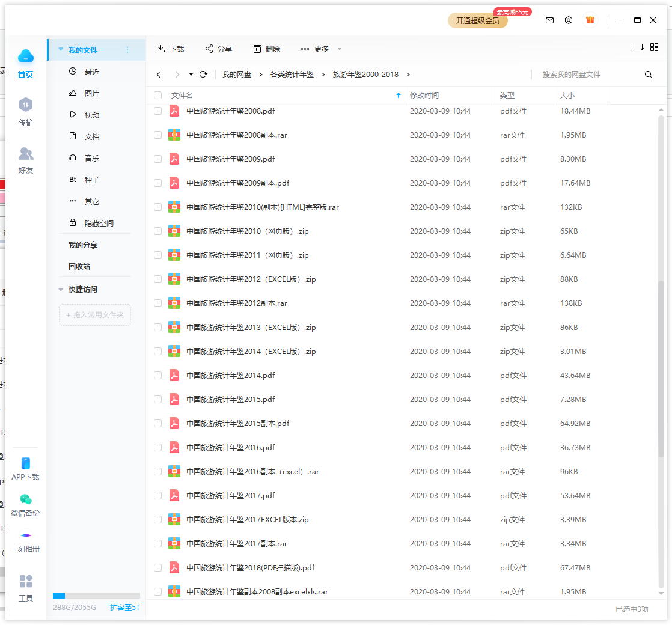Click the orange gift box icon
This screenshot has width=672, height=625.
click(x=590, y=20)
